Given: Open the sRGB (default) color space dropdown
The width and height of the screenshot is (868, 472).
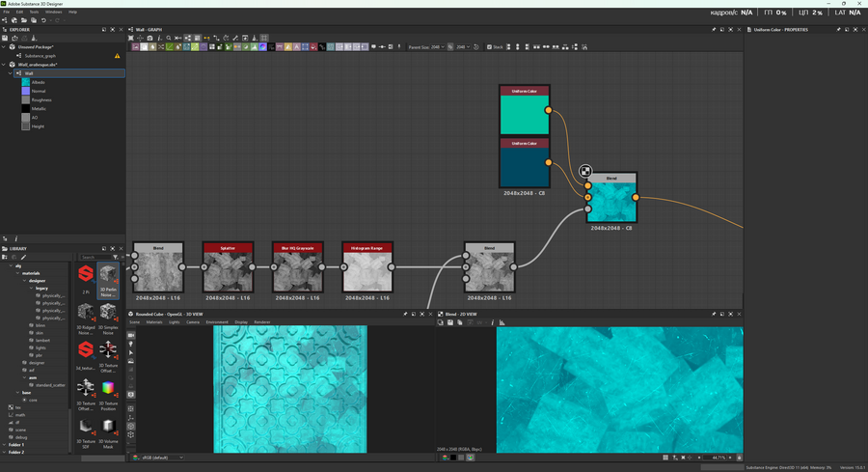Looking at the screenshot, I should 159,458.
